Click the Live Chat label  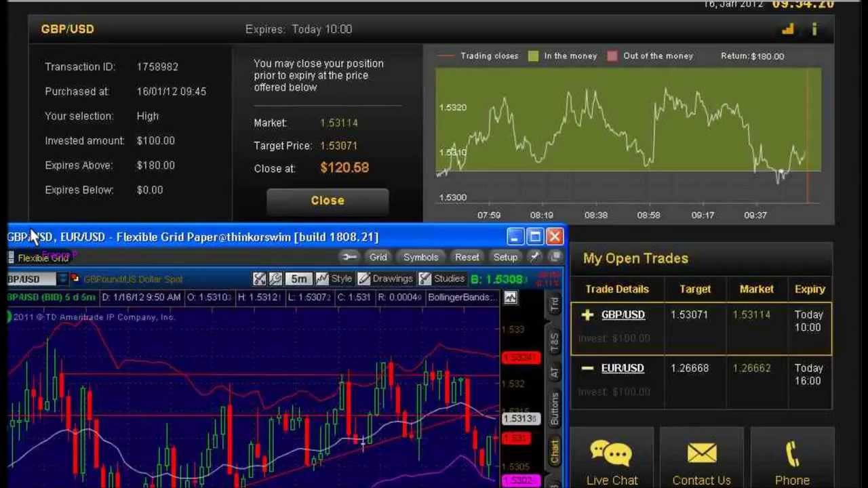pos(612,480)
